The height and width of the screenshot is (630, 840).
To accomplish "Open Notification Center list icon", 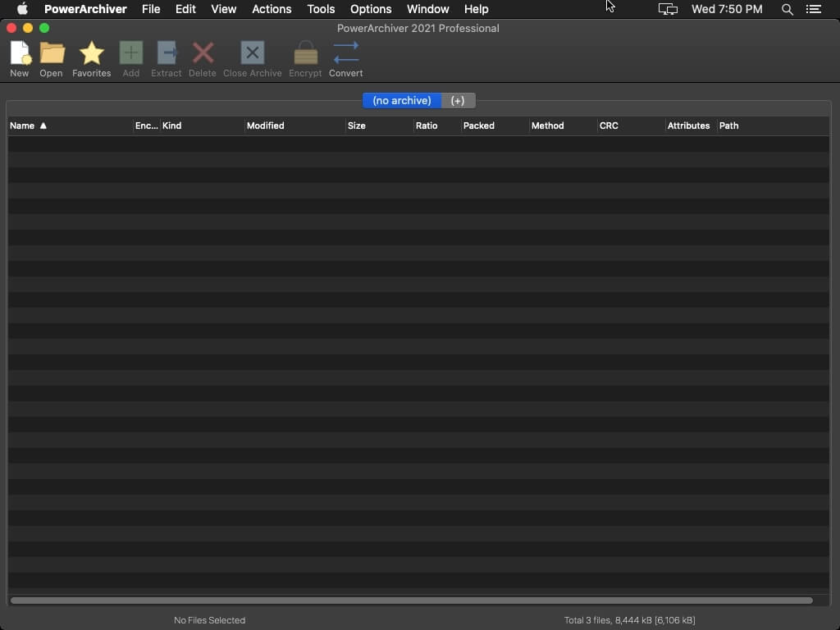I will click(813, 9).
